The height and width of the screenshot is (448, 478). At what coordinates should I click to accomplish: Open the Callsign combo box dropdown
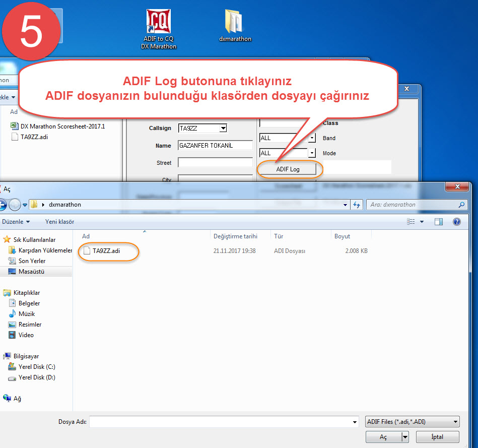tap(223, 128)
